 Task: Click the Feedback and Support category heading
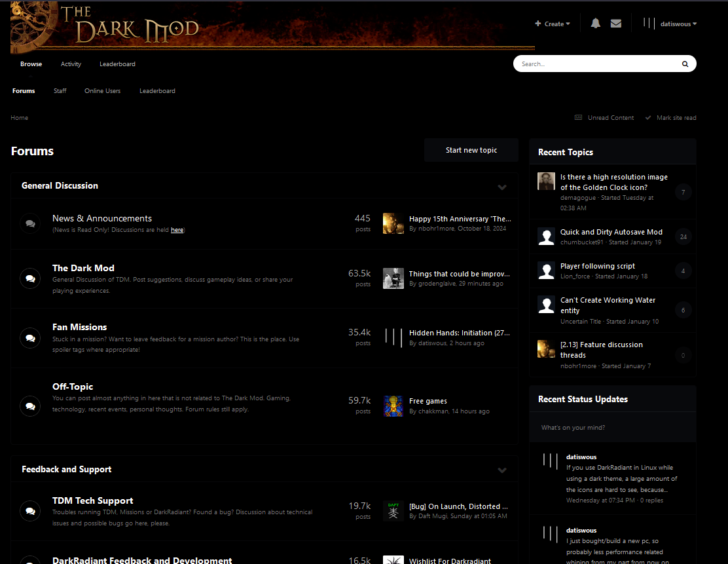click(x=66, y=469)
